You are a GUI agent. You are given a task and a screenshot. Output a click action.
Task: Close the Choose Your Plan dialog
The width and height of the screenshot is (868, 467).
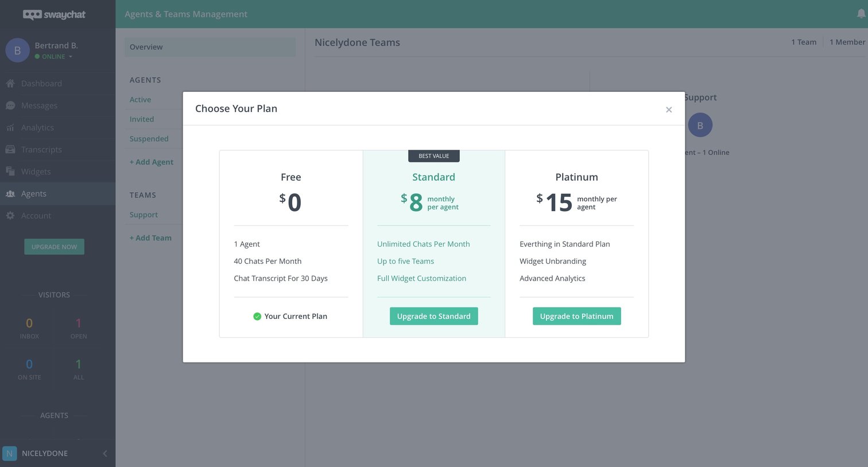669,110
